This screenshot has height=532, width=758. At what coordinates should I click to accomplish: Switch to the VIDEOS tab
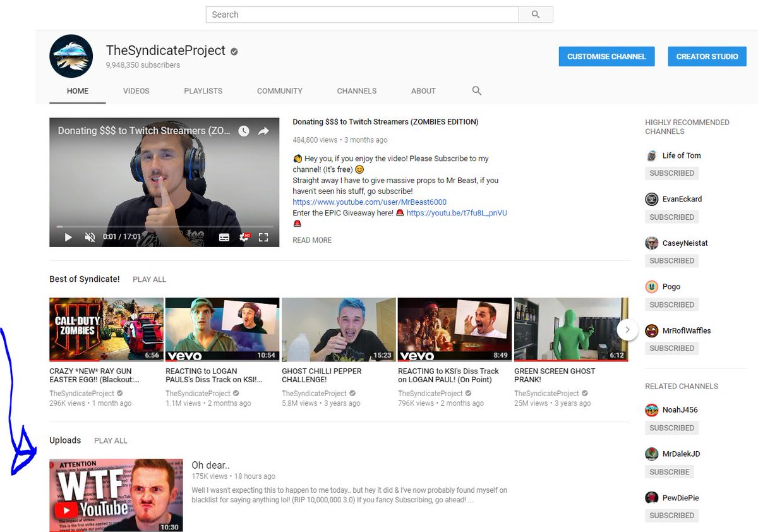coord(136,91)
